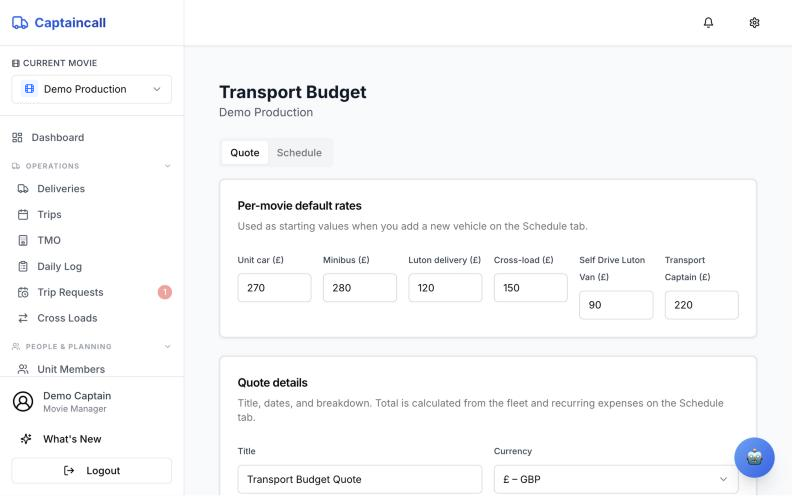
Task: Click the Deliveries truck icon
Action: [x=23, y=189]
